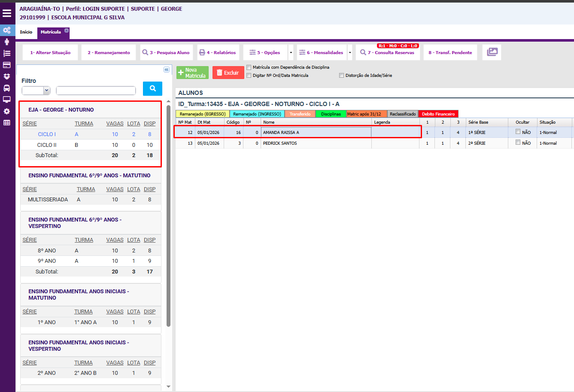The image size is (574, 392).
Task: Expand the 5 - Opções dropdown arrow
Action: coord(291,53)
